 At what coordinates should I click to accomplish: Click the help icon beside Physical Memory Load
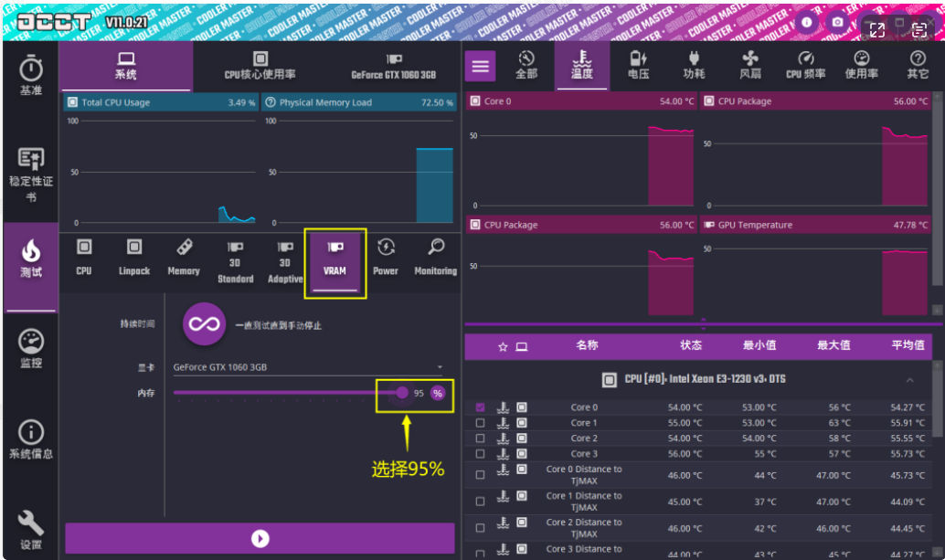click(271, 102)
